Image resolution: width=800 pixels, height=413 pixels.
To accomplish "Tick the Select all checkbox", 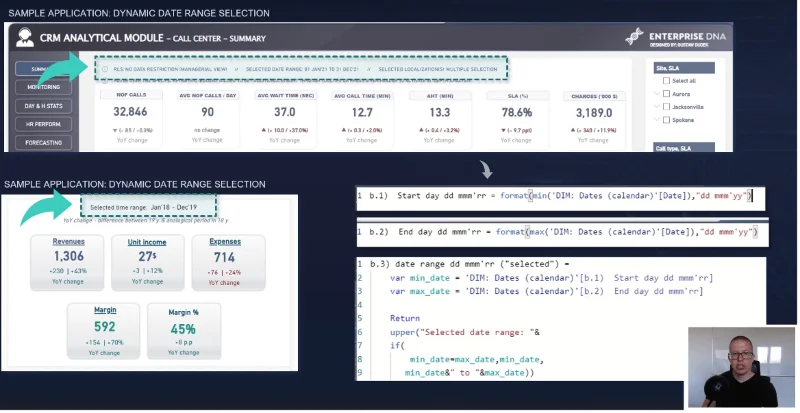I will (666, 81).
